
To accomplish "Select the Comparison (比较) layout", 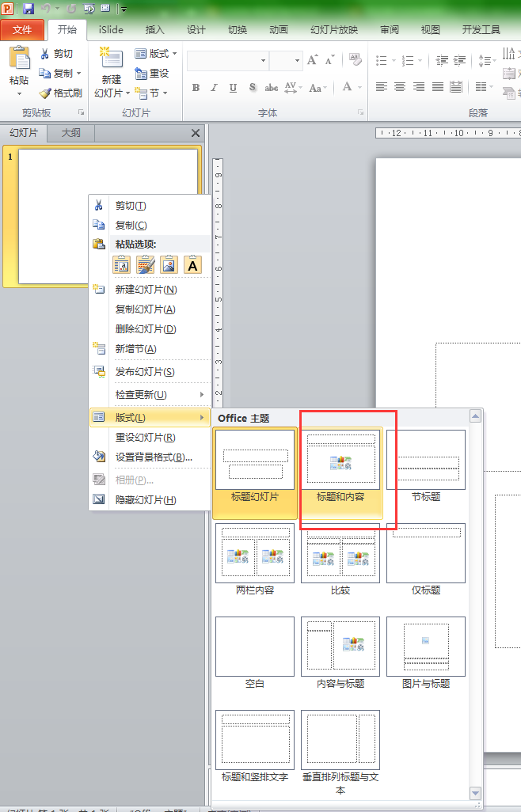I will (340, 566).
